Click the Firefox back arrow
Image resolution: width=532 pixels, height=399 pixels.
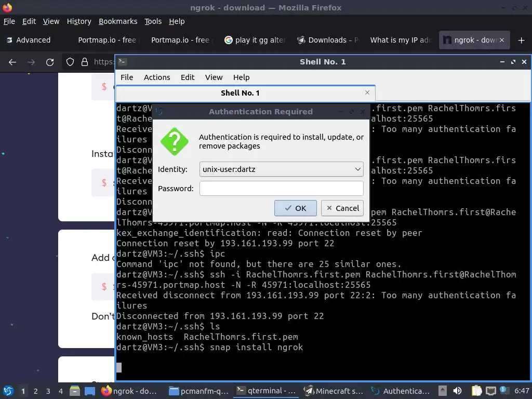point(12,62)
